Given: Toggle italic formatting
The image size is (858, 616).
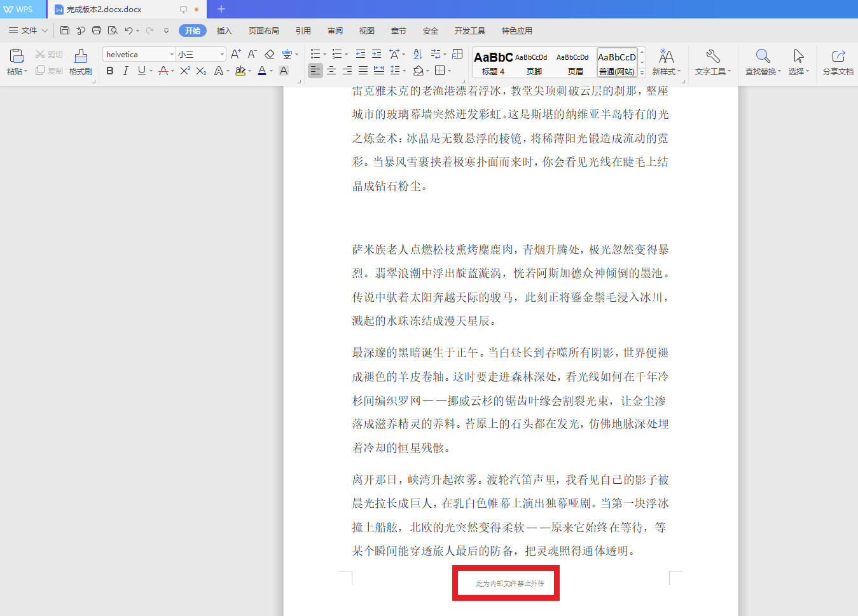Looking at the screenshot, I should point(125,71).
